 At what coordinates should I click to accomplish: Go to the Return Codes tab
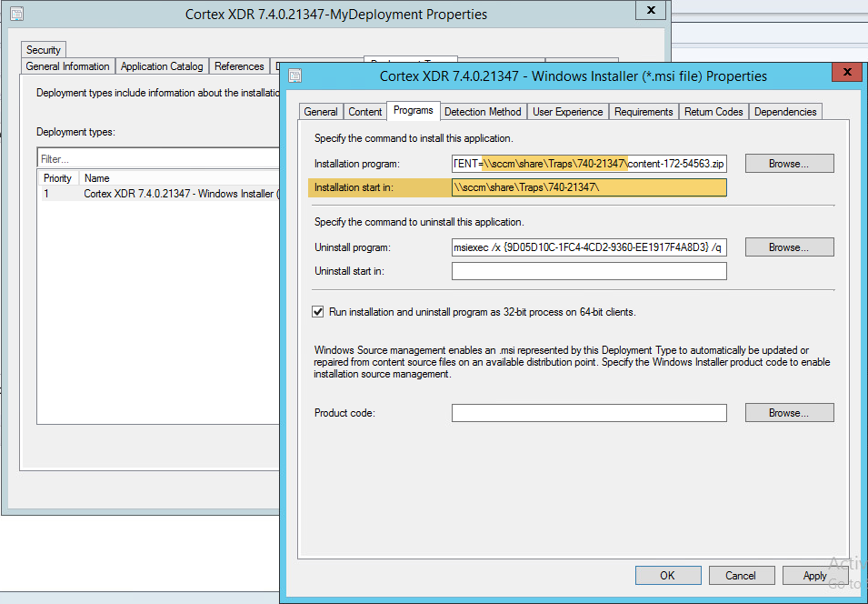coord(713,111)
